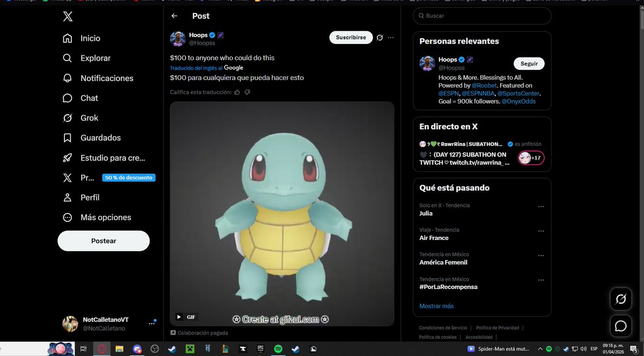
Task: Click Colaboración pagada label under GIF
Action: (x=199, y=333)
